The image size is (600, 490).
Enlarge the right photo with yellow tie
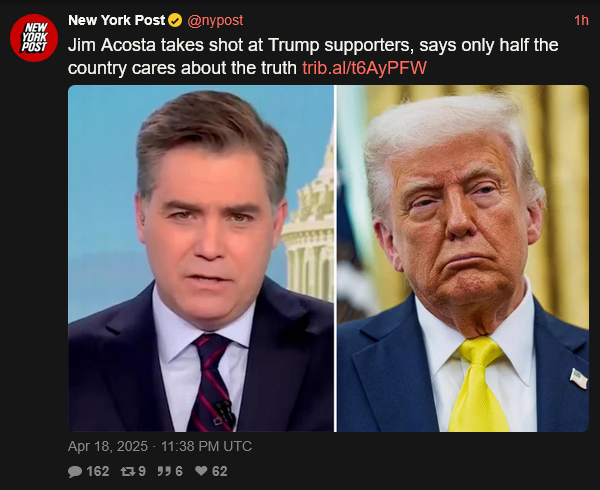(463, 259)
